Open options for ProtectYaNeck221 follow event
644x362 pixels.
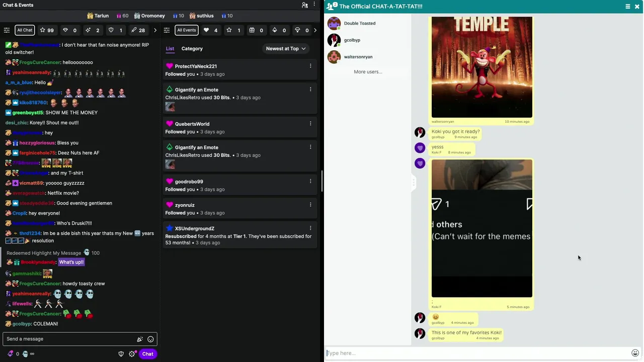pyautogui.click(x=310, y=66)
